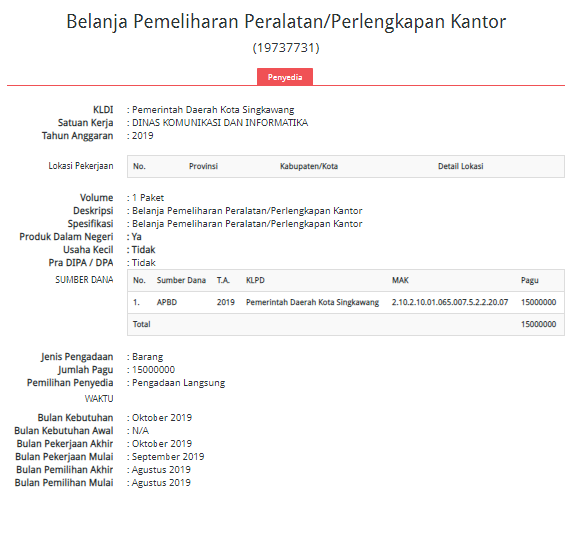Viewport: 572px width, 546px height.
Task: Click the Sumber Dana column header
Action: pyautogui.click(x=181, y=280)
